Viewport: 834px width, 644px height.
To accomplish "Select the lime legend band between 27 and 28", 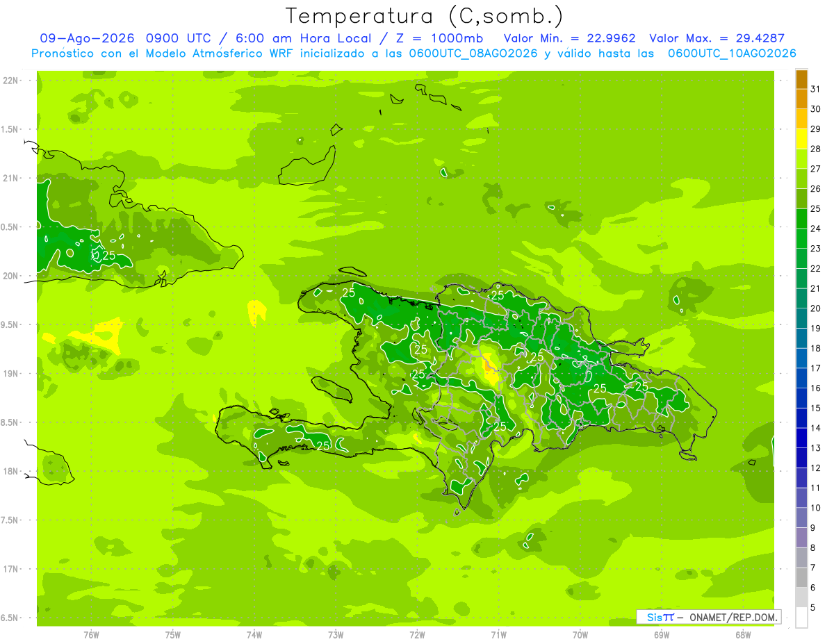I will point(801,159).
